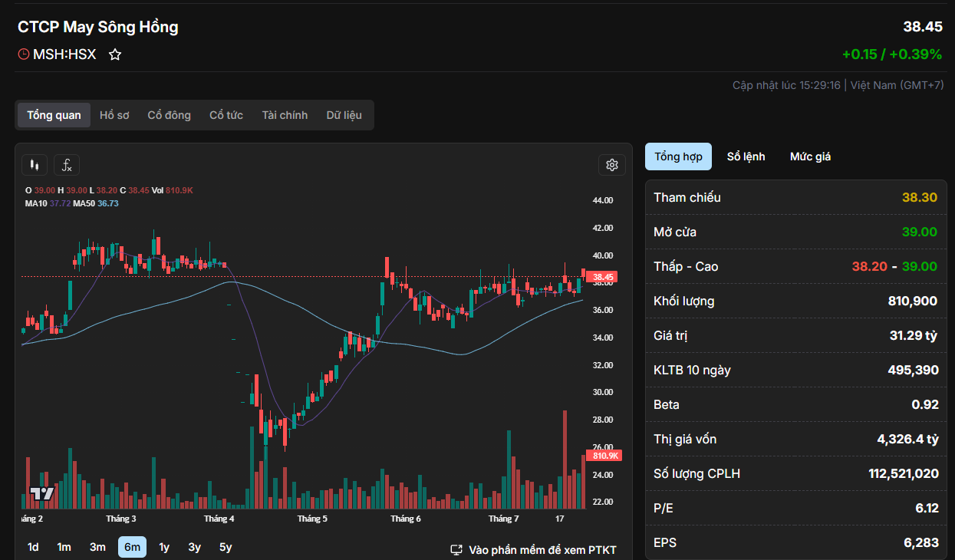Click the P/E value 6.12
The height and width of the screenshot is (560, 955).
point(927,508)
